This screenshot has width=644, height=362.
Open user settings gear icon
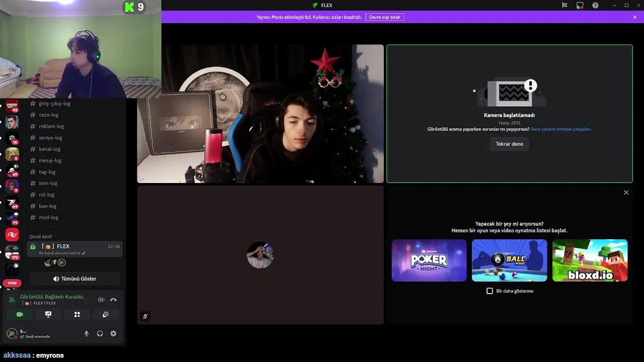point(113,333)
